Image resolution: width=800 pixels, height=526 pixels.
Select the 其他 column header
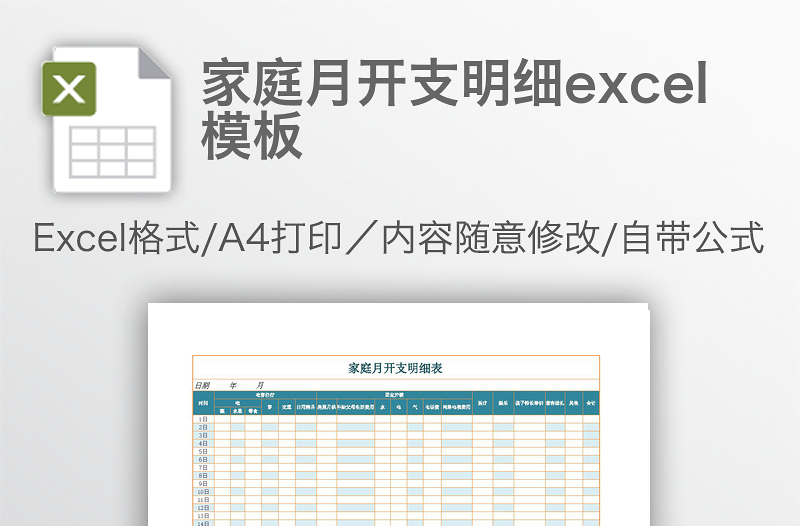click(573, 402)
